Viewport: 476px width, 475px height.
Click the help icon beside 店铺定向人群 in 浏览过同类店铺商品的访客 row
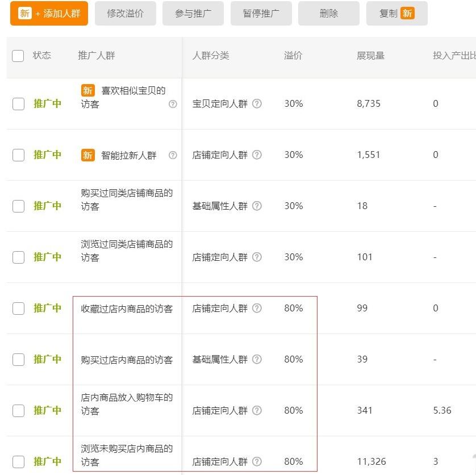point(257,257)
